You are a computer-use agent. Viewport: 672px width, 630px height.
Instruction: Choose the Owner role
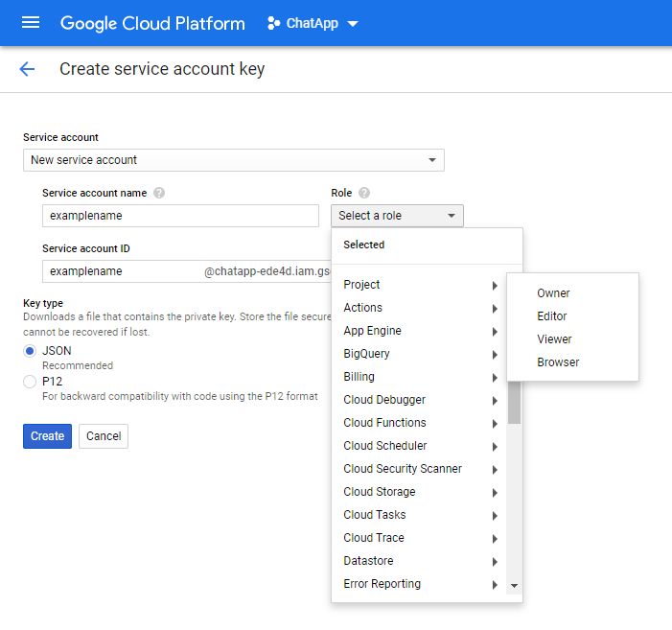point(553,293)
